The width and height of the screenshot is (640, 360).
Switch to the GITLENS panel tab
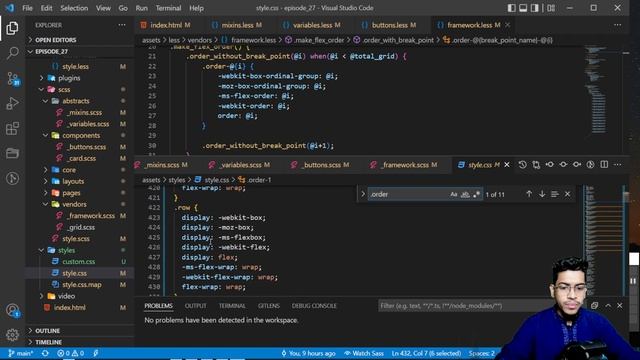(x=269, y=306)
